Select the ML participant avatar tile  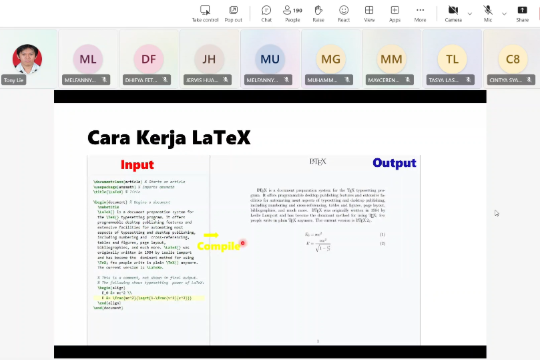(88, 59)
